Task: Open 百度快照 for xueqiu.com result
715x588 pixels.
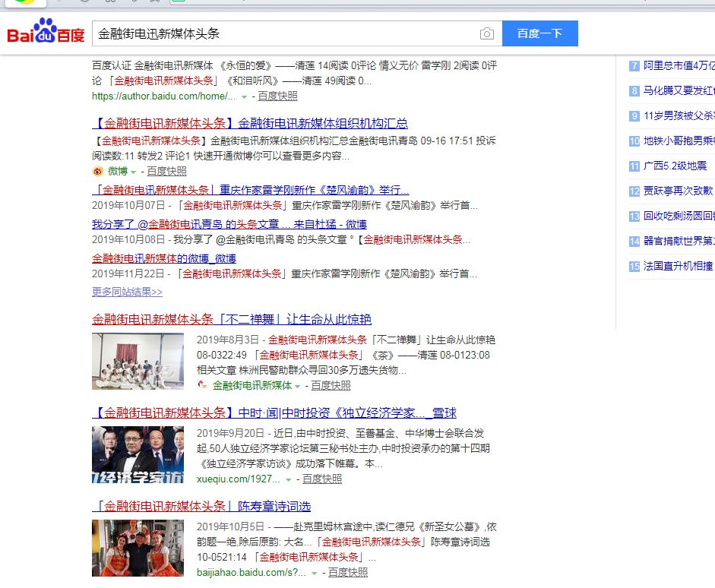Action: tap(322, 479)
